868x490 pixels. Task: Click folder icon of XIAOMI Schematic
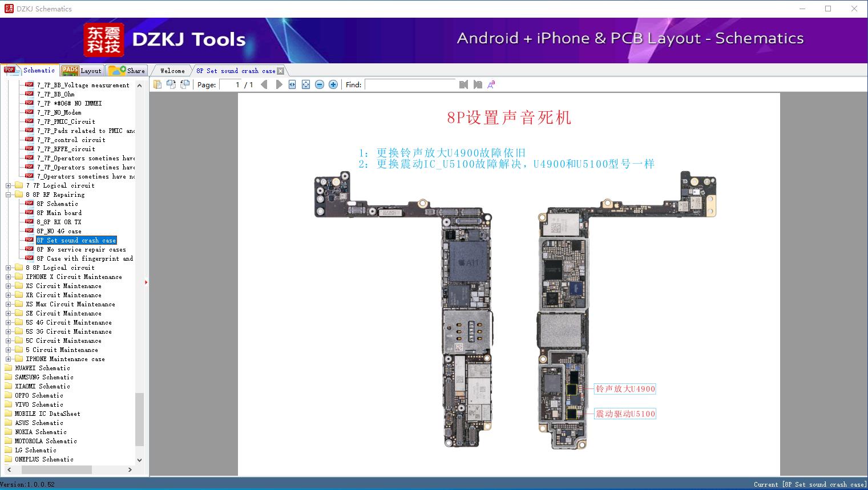point(8,386)
